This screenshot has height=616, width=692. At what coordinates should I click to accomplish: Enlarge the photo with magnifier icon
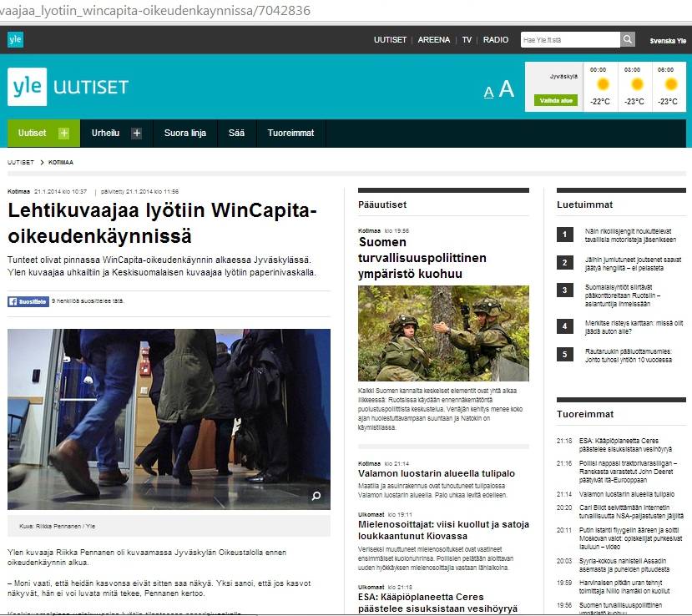click(x=316, y=497)
